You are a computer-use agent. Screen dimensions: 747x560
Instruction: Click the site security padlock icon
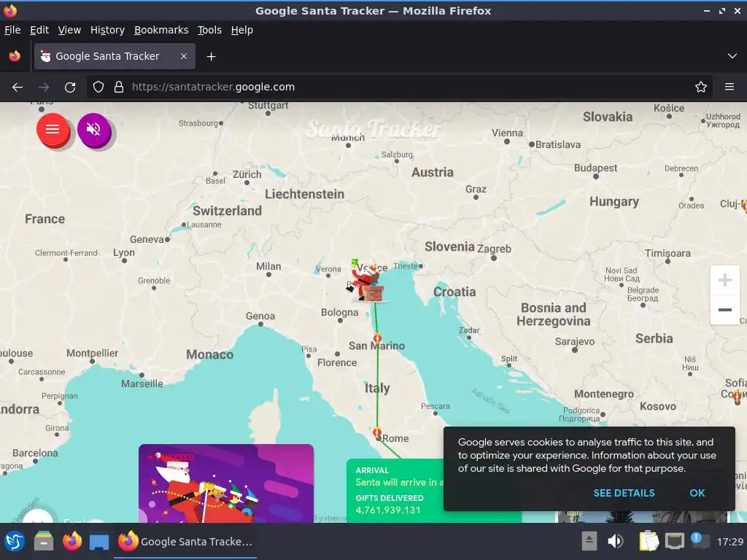click(x=119, y=87)
